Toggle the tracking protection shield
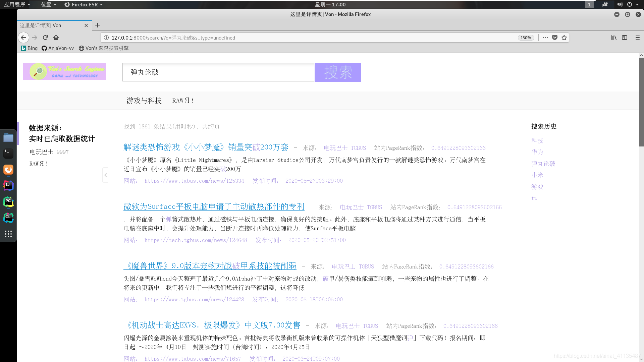The height and width of the screenshot is (362, 644). click(555, 38)
